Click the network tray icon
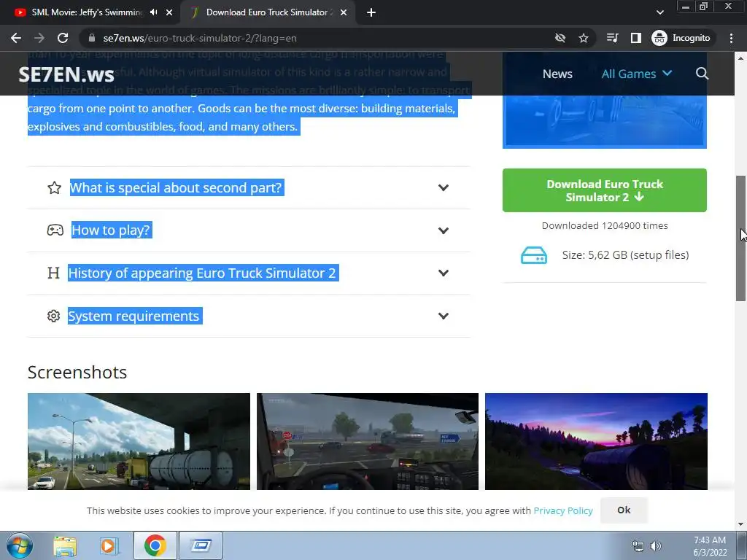Viewport: 747px width, 560px height. 638,546
